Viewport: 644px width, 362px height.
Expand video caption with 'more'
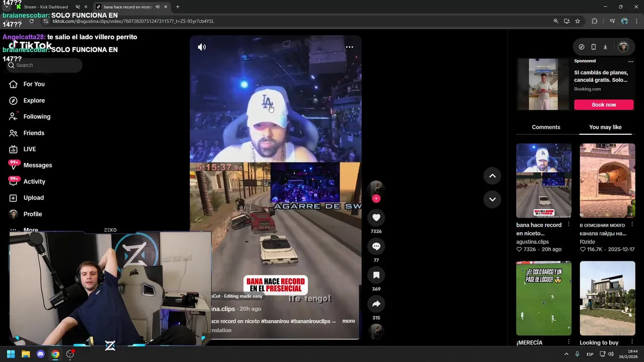(x=349, y=321)
